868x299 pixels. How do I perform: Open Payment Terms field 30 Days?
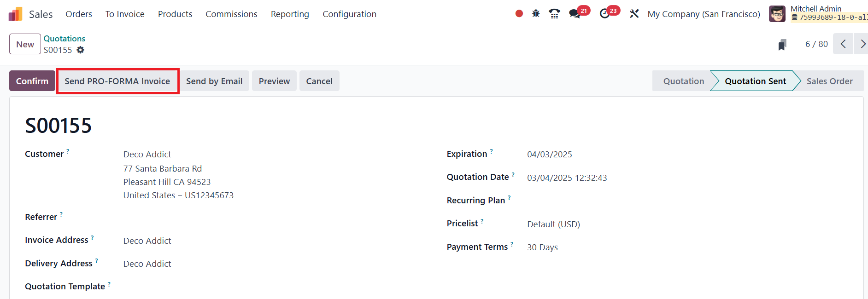[543, 247]
